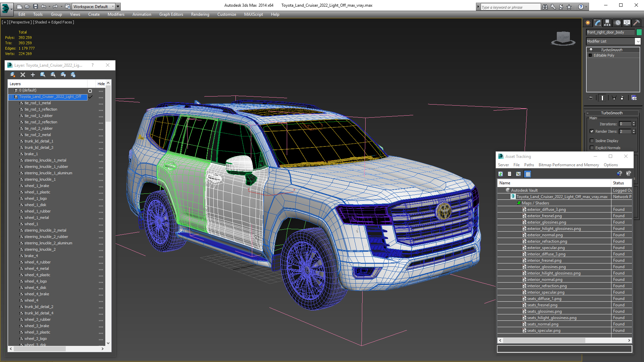Click the star Favorites icon
This screenshot has height=362, width=644.
[x=569, y=7]
